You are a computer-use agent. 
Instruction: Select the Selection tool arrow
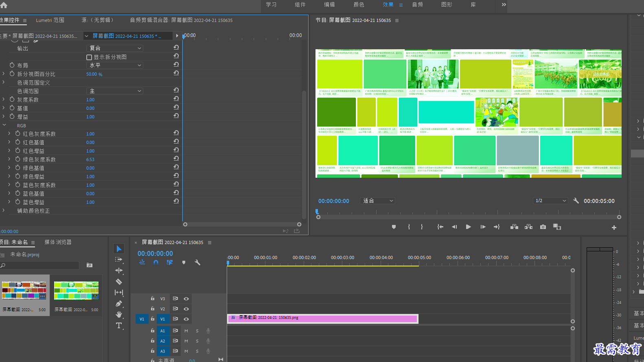pyautogui.click(x=119, y=249)
